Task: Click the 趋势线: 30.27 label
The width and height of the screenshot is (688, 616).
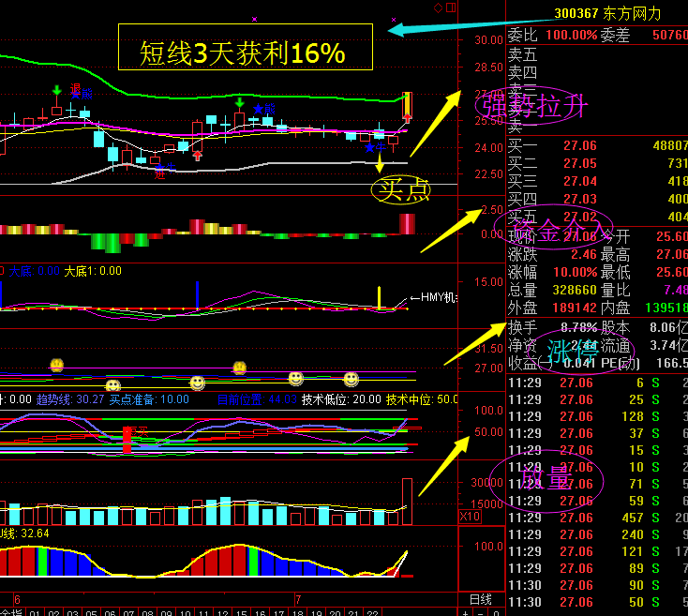Action: click(70, 399)
